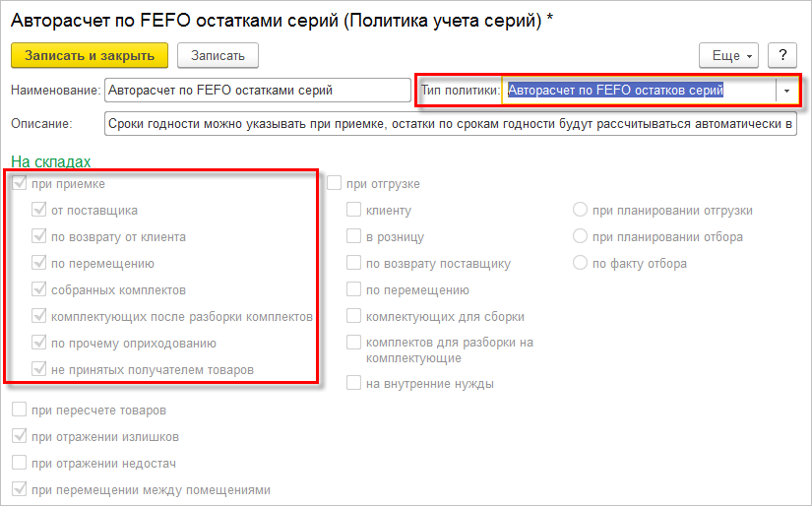The height and width of the screenshot is (506, 812).
Task: Tick the в розницу checkbox
Action: [353, 236]
